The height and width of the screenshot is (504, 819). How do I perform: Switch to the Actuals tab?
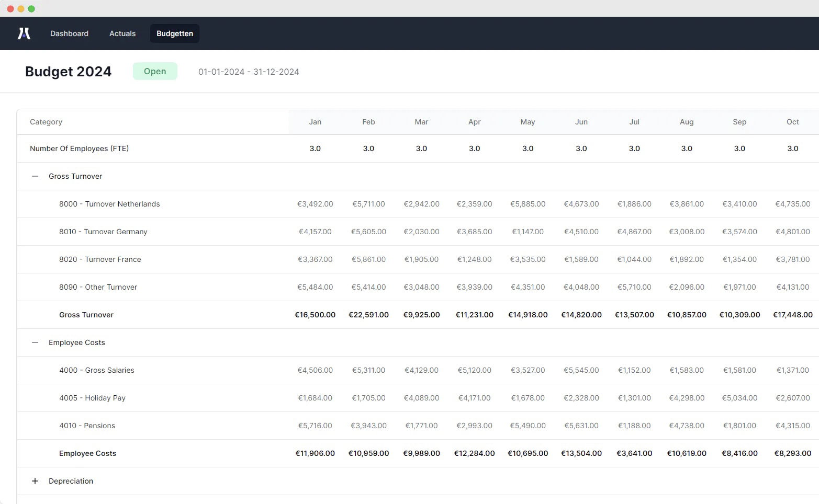122,33
